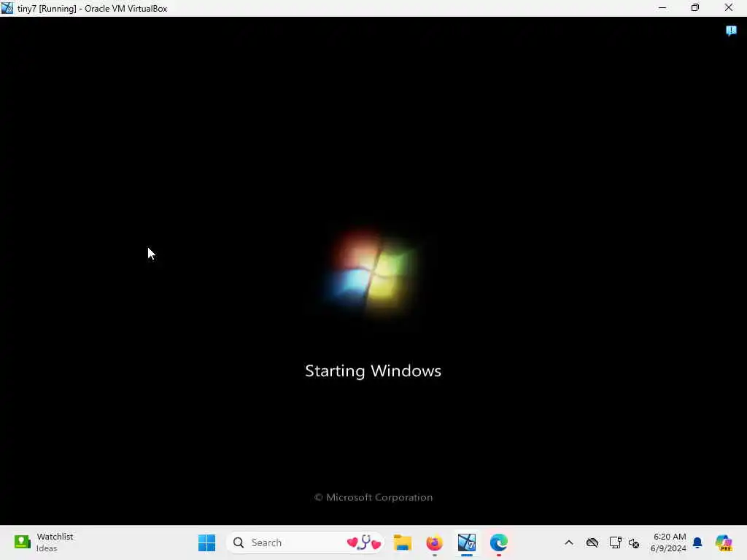This screenshot has width=747, height=560.
Task: Restore down the VirtualBox window
Action: click(695, 8)
